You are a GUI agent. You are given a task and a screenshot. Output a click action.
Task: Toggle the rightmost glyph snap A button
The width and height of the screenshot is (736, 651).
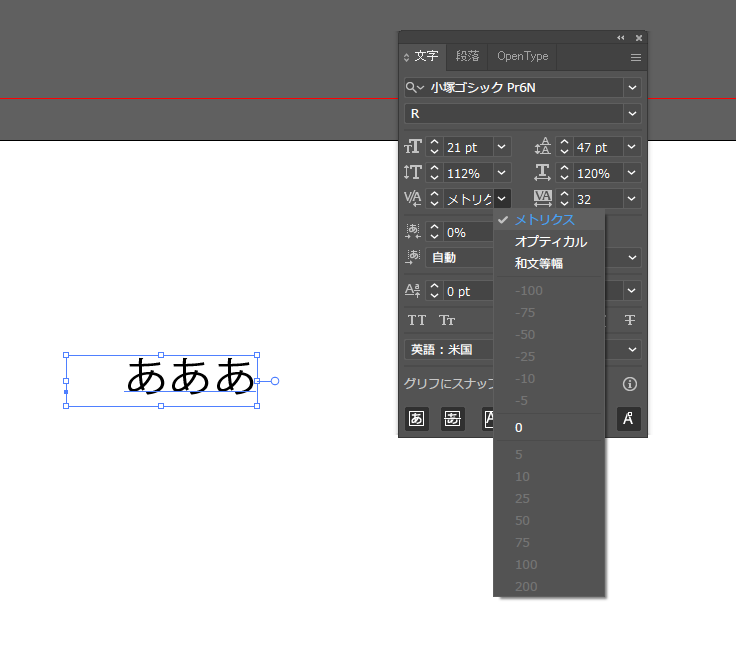(x=629, y=419)
